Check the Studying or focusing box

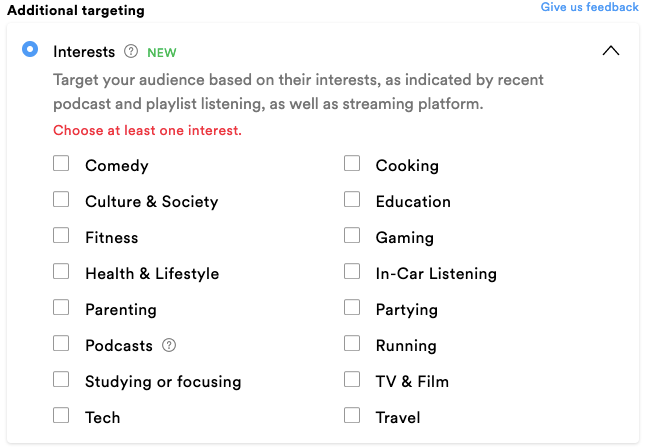tap(61, 380)
